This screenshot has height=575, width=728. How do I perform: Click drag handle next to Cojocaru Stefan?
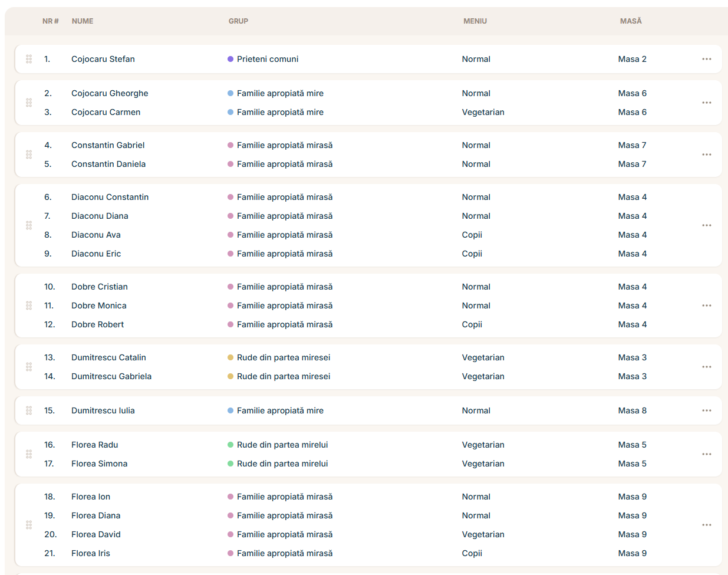coord(29,59)
